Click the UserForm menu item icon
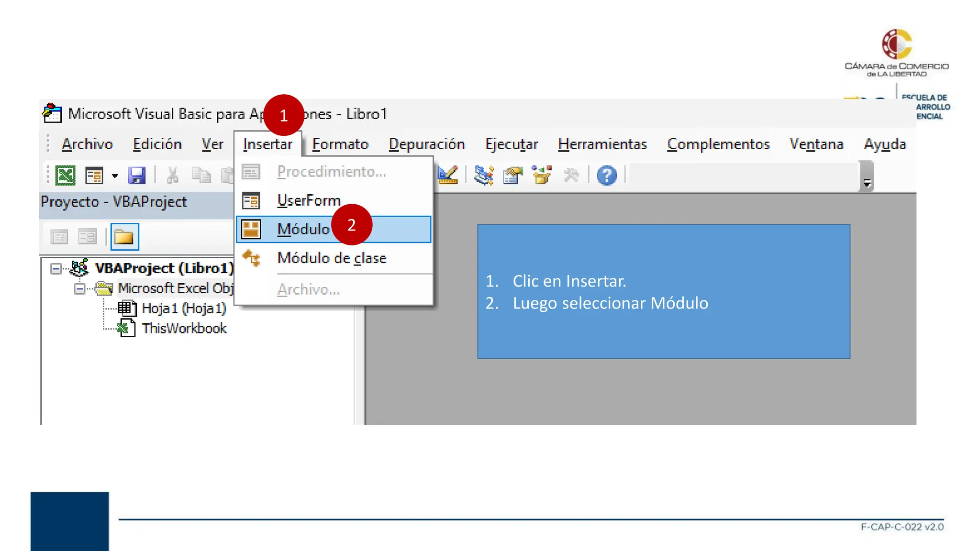The image size is (980, 551). point(251,200)
